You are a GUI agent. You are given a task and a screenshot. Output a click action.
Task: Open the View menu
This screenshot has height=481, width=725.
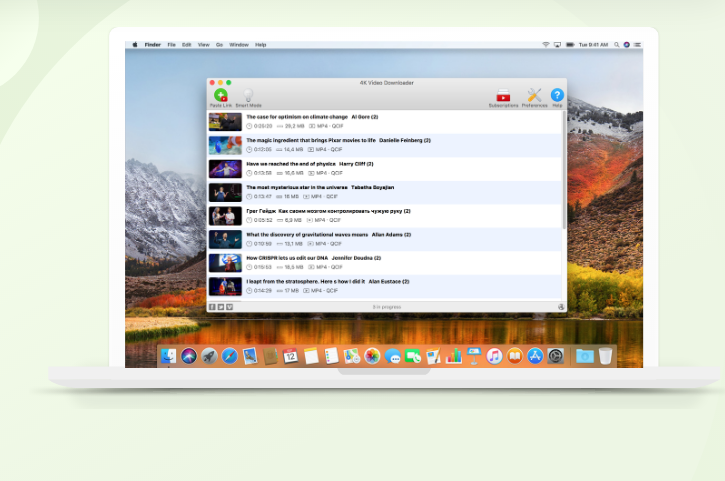coord(204,45)
